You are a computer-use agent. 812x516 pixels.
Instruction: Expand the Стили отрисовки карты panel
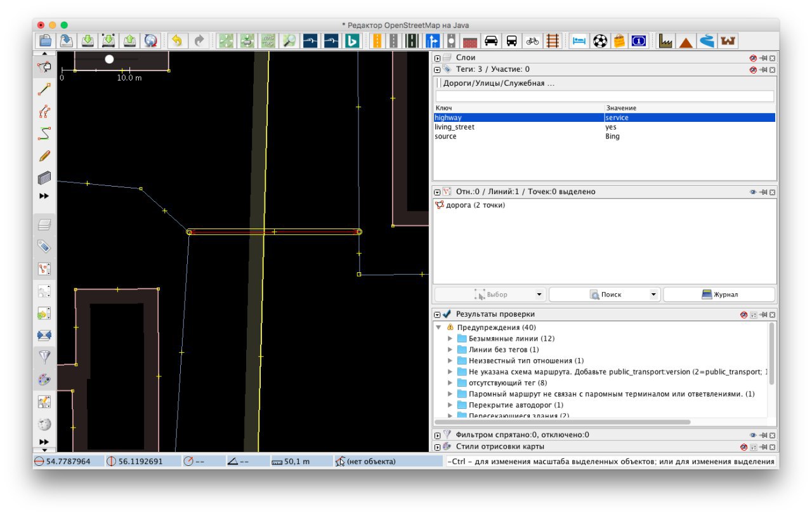click(437, 447)
